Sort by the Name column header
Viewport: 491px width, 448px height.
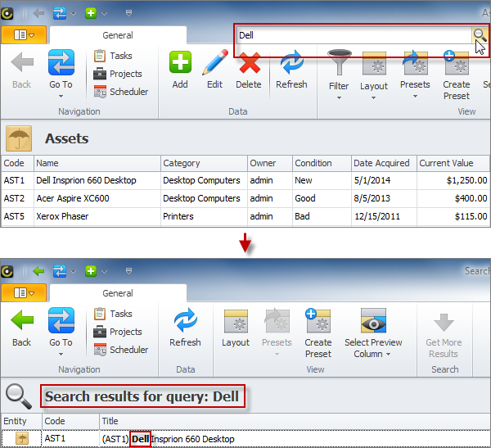97,163
